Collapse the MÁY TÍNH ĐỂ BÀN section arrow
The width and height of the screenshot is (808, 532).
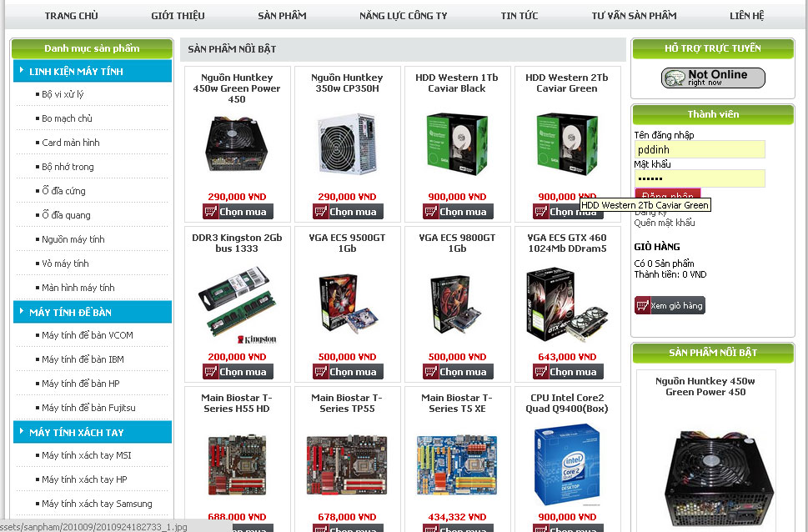tap(21, 311)
